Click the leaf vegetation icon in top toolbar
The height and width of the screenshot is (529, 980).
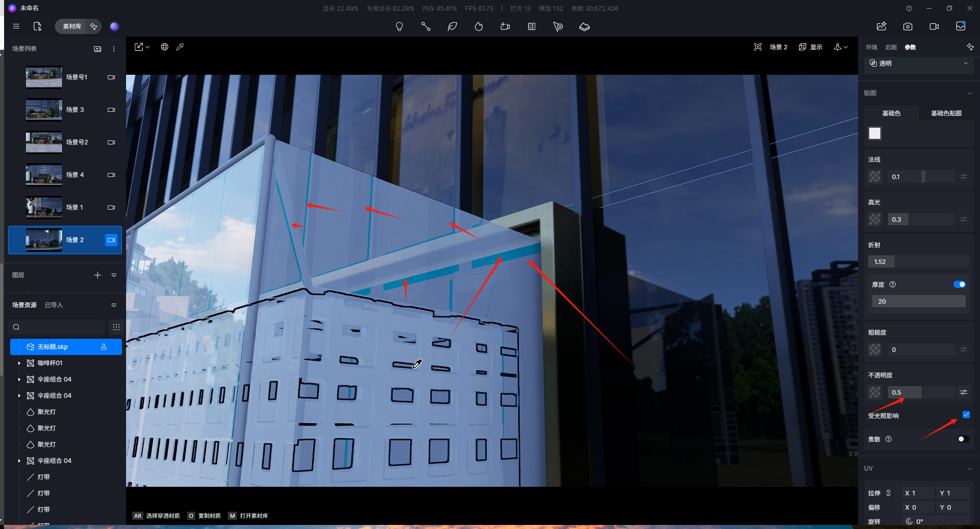[452, 26]
